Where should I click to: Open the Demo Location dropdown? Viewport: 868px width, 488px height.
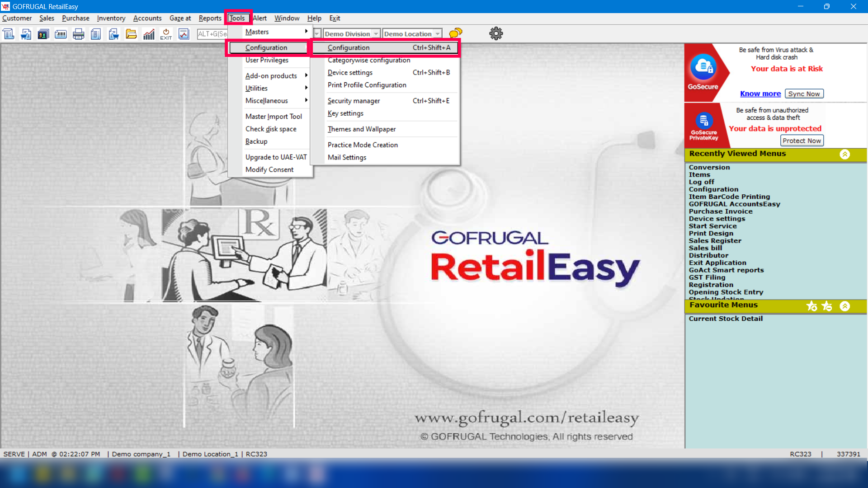click(437, 34)
